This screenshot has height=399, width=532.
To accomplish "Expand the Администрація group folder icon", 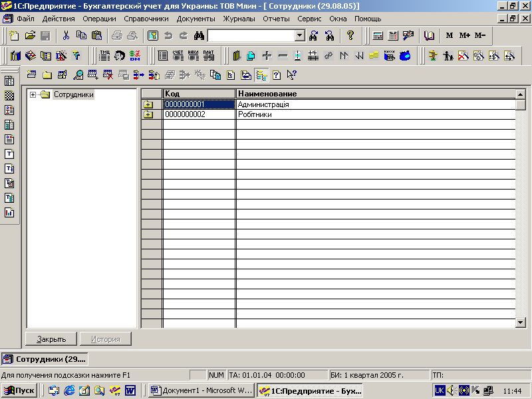I will [148, 104].
